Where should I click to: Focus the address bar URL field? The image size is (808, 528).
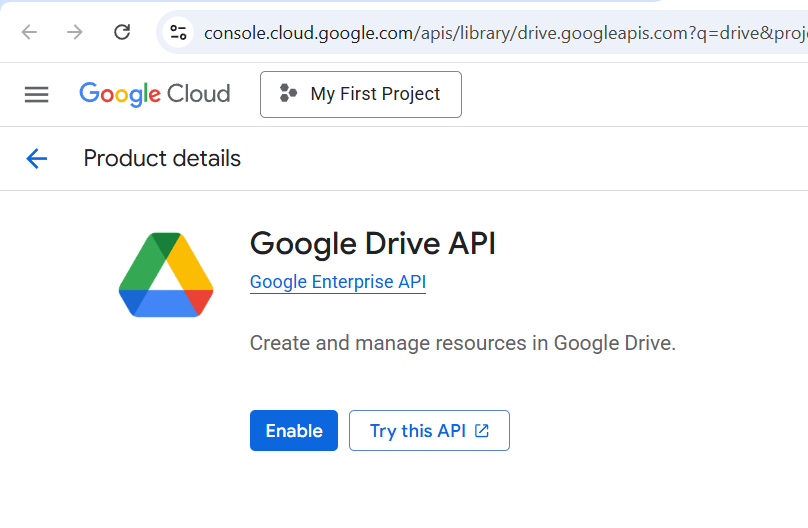pos(500,32)
